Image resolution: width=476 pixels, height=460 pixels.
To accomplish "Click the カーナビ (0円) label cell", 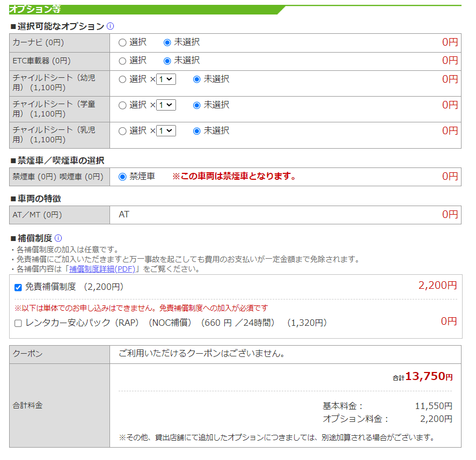I will (x=60, y=43).
